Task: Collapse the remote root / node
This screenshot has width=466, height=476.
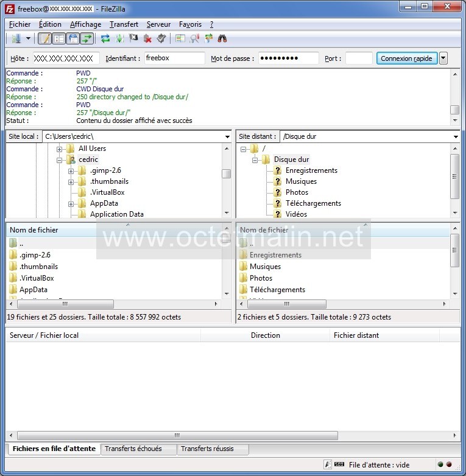Action: click(243, 149)
